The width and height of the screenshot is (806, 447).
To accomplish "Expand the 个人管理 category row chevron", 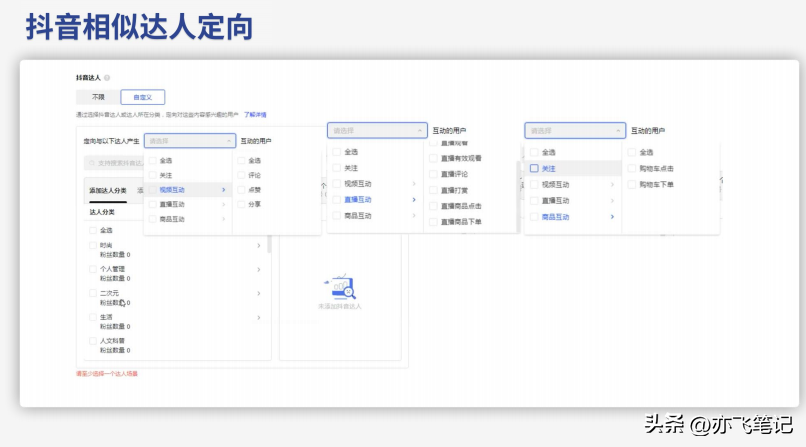I will 259,270.
